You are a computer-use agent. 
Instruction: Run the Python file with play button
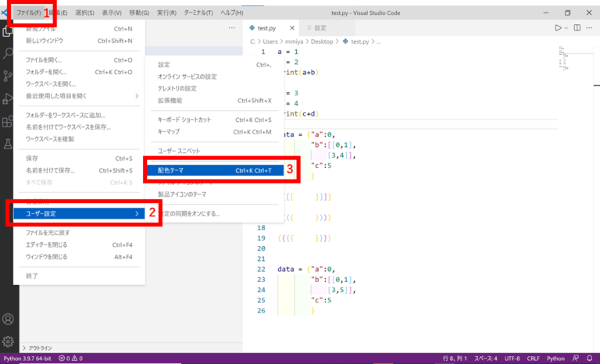558,28
